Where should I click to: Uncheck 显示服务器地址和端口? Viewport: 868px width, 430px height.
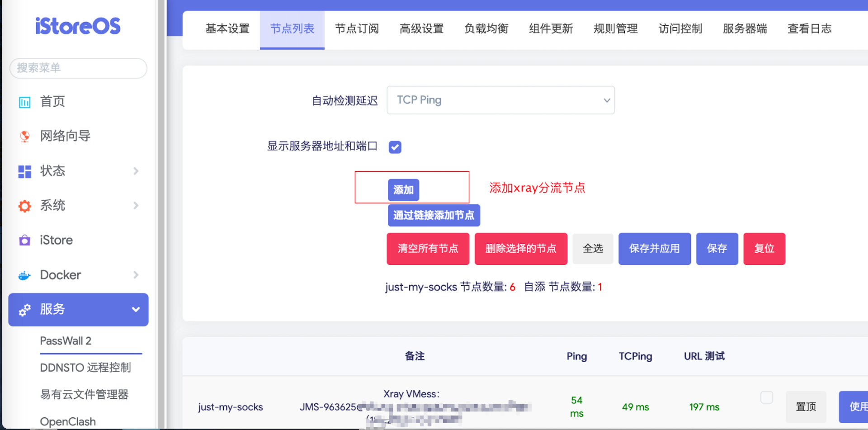(x=395, y=146)
